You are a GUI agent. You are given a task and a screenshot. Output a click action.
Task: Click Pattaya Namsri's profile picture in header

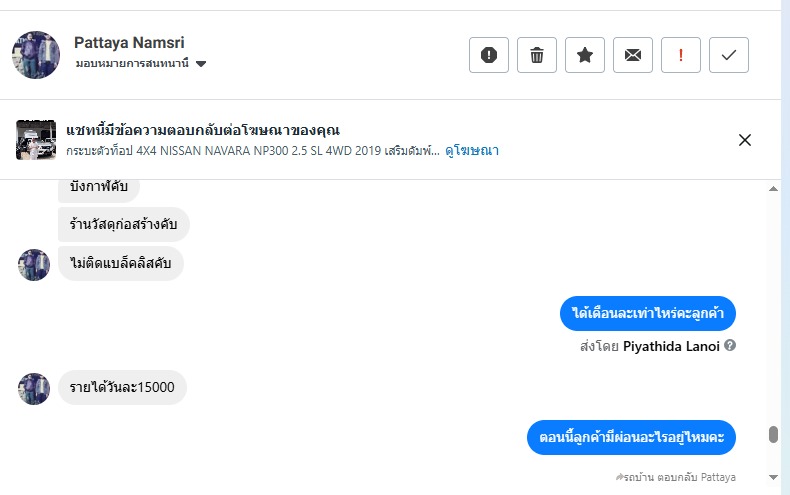[36, 54]
